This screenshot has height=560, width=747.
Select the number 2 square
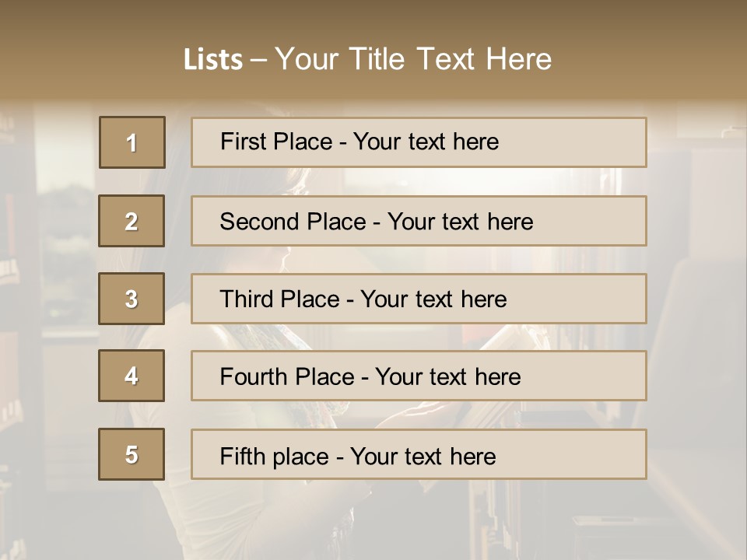tap(132, 221)
